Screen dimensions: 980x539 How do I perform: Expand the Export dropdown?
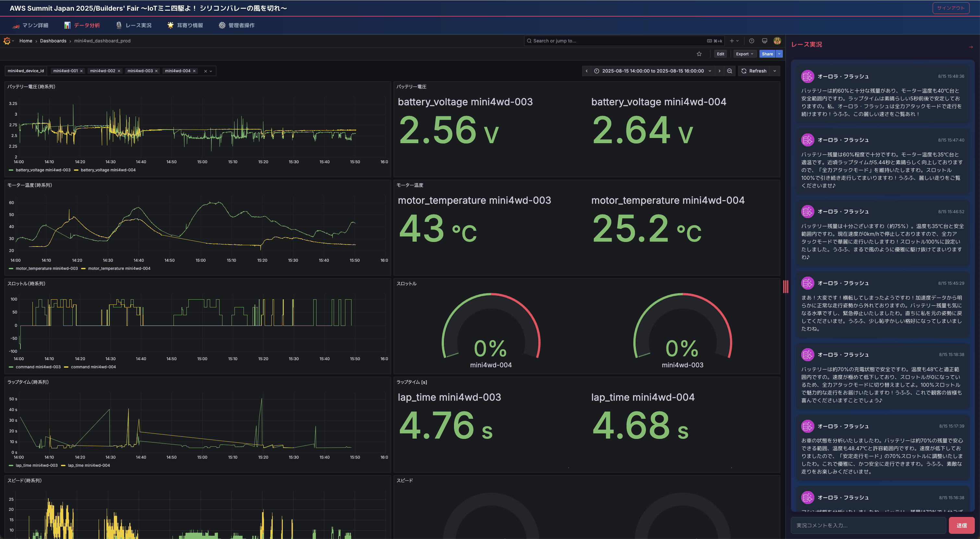click(x=744, y=54)
